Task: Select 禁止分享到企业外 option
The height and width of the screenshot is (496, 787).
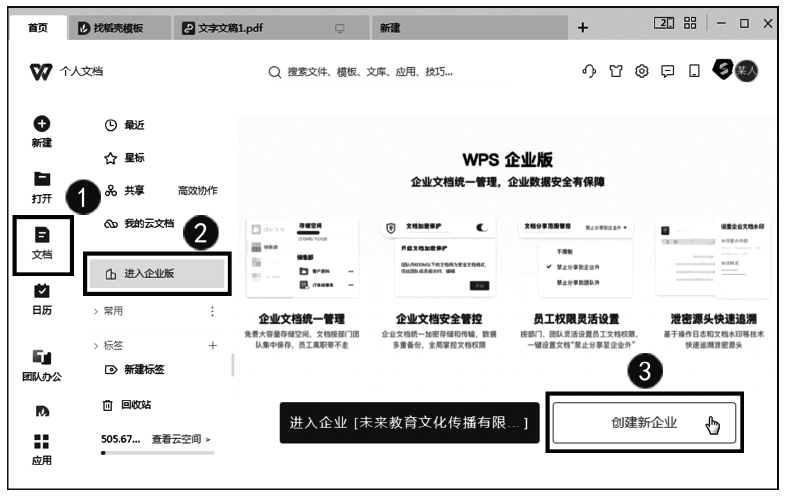Action: 578,267
